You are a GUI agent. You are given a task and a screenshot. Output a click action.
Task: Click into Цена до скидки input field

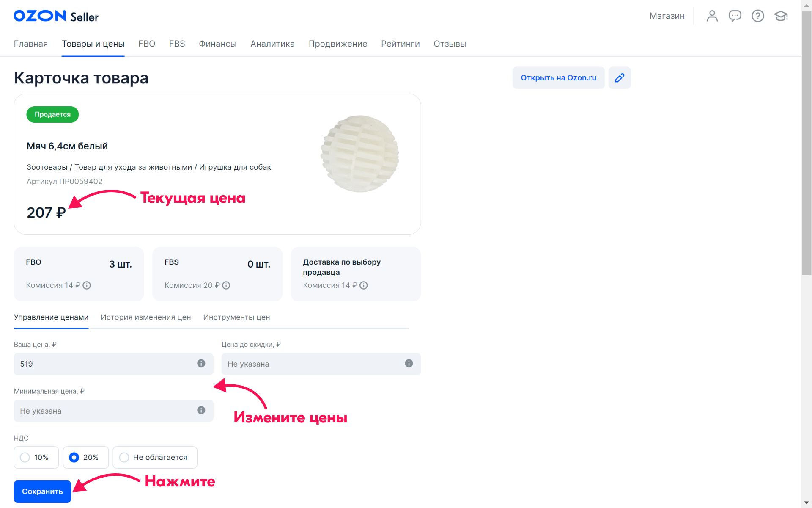(321, 364)
